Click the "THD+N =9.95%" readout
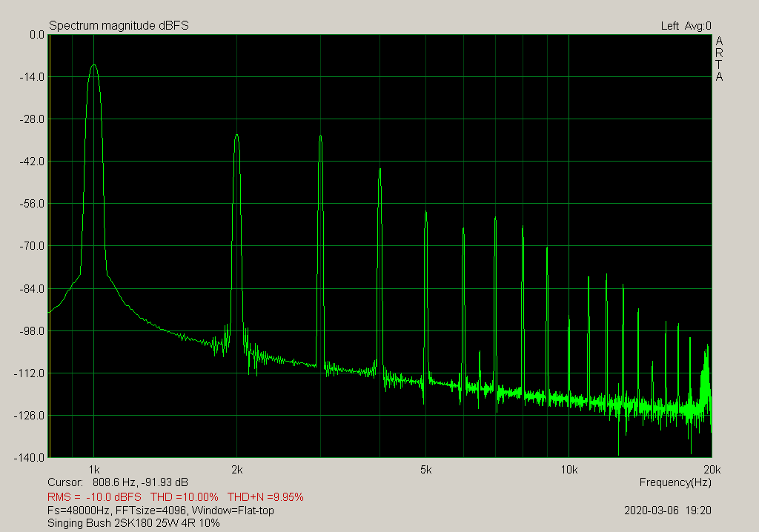 (265, 497)
